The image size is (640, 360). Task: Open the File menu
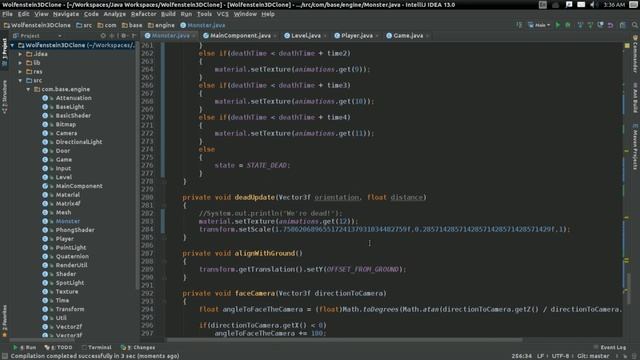pyautogui.click(x=7, y=14)
